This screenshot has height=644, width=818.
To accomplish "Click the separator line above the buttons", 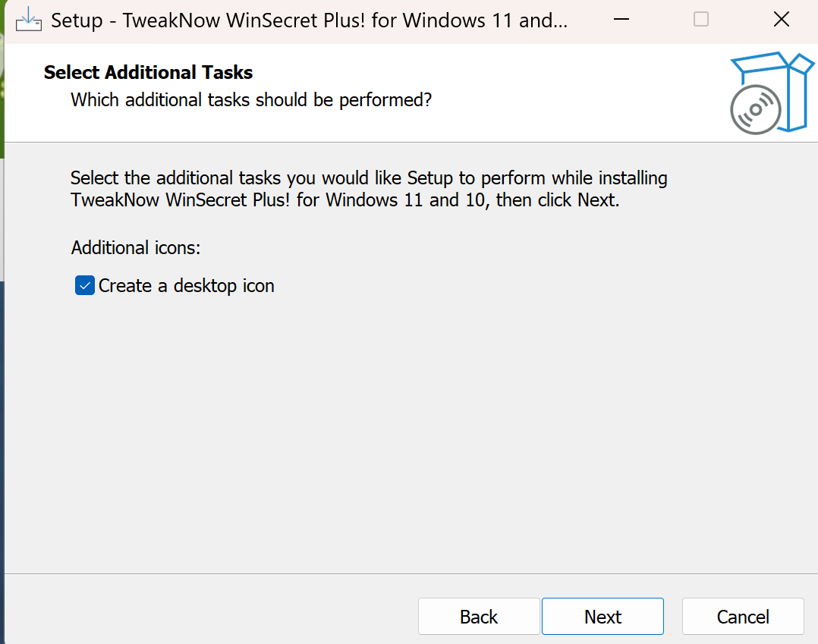I will tap(410, 573).
